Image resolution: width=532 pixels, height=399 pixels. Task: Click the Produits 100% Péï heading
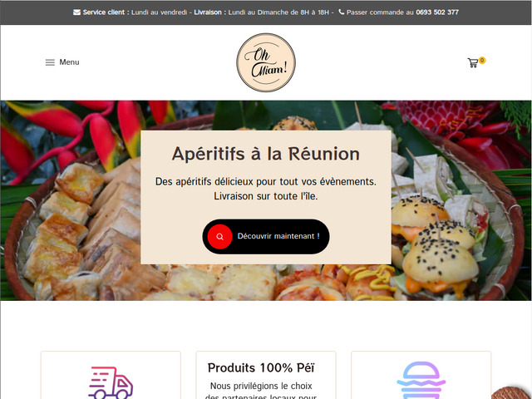click(x=261, y=367)
